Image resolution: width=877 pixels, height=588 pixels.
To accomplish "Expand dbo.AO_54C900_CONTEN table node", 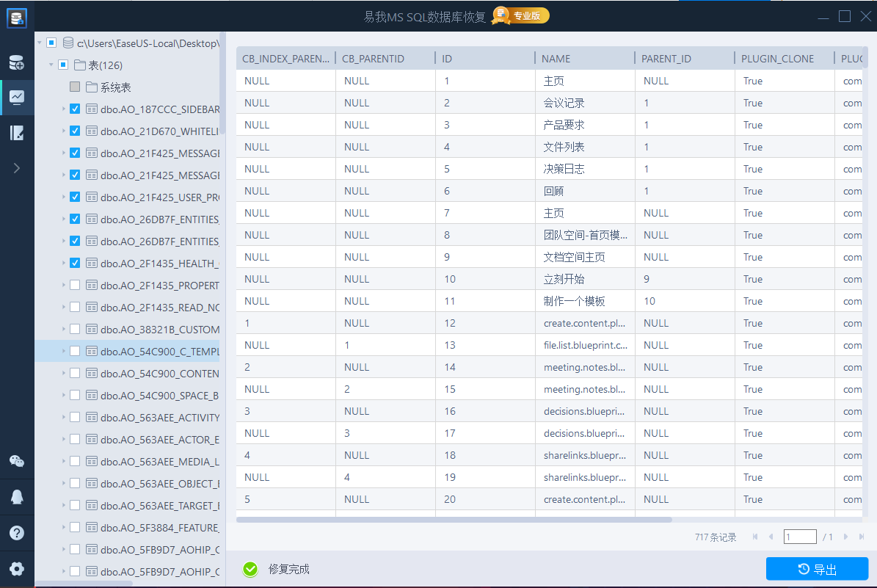I will click(64, 374).
